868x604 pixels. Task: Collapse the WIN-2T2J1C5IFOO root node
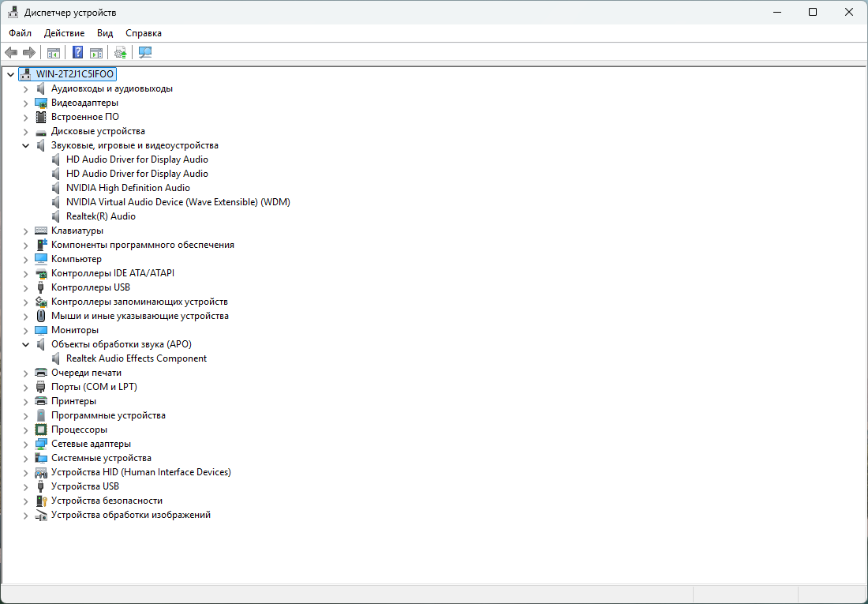pyautogui.click(x=10, y=74)
